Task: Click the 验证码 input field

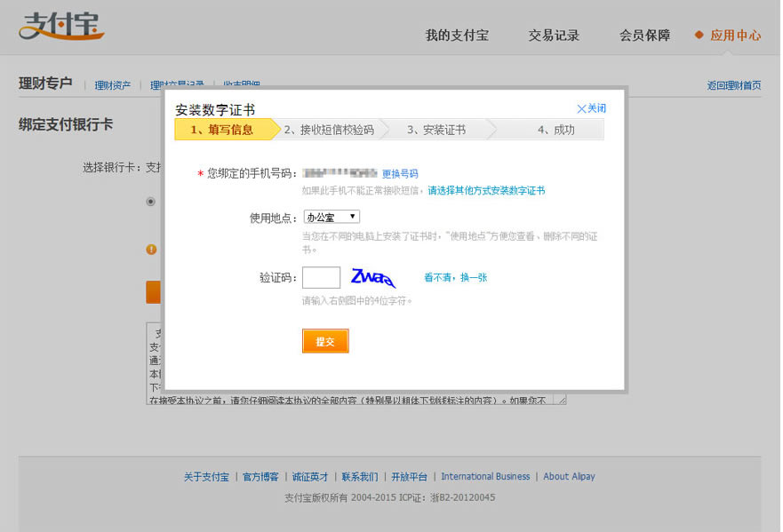Action: [x=321, y=277]
